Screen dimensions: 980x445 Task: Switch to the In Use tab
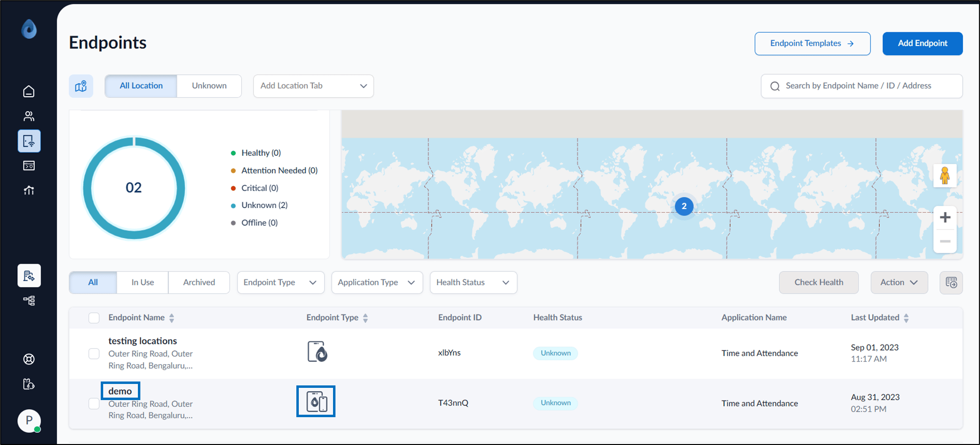click(143, 282)
